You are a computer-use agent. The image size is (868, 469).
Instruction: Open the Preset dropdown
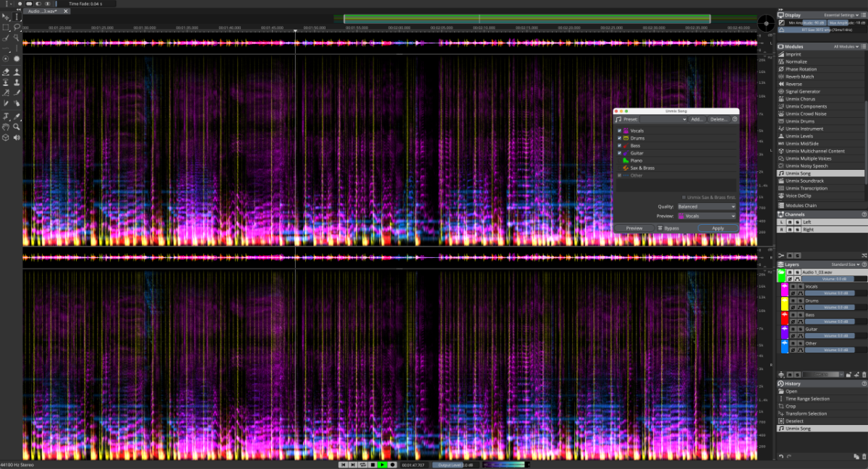[663, 119]
